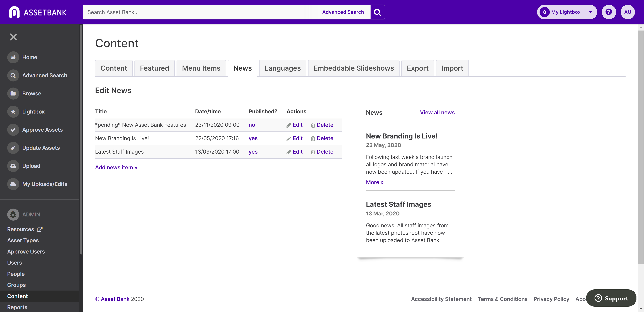Click scrollbar down arrow at page bottom
Image resolution: width=644 pixels, height=312 pixels.
(640, 309)
